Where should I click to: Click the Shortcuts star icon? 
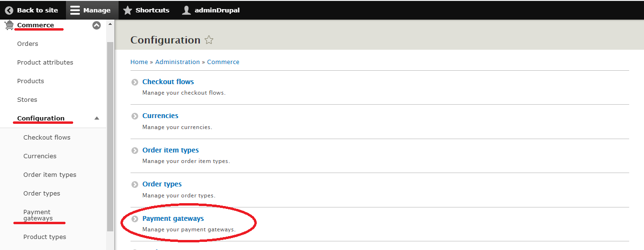[x=128, y=10]
